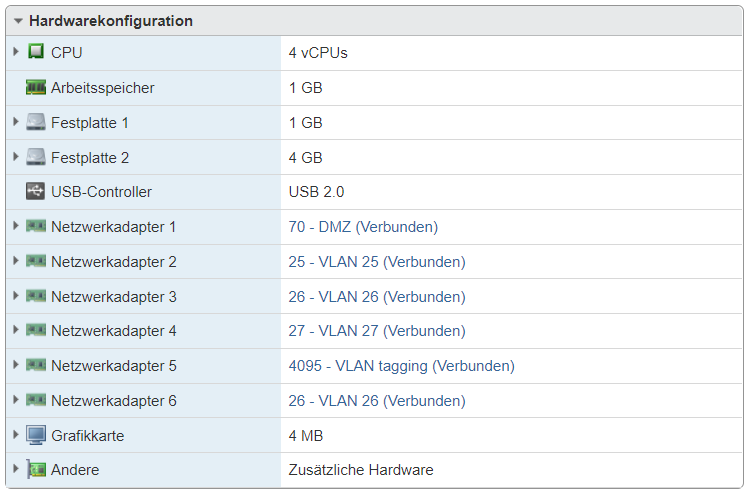Expand the Grafikkarte details
Image resolution: width=750 pixels, height=493 pixels.
point(16,436)
